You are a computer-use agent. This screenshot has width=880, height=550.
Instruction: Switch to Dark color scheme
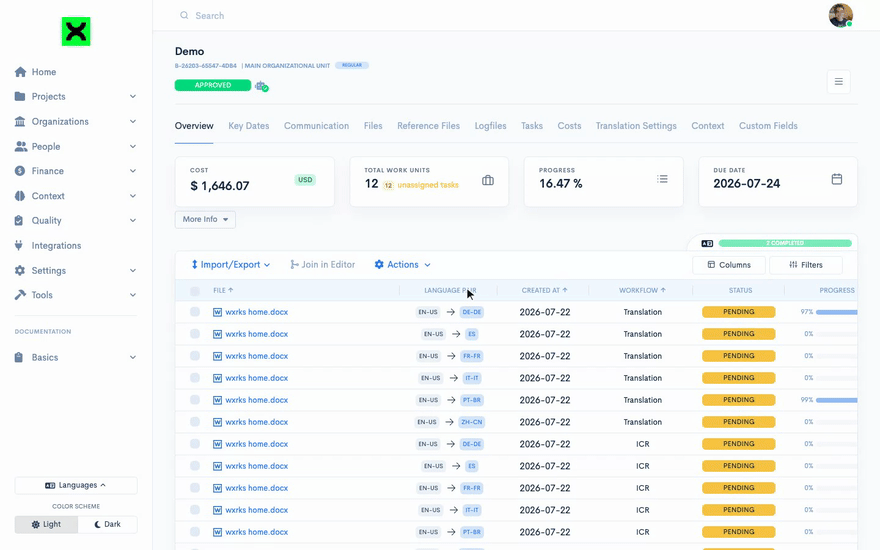107,524
